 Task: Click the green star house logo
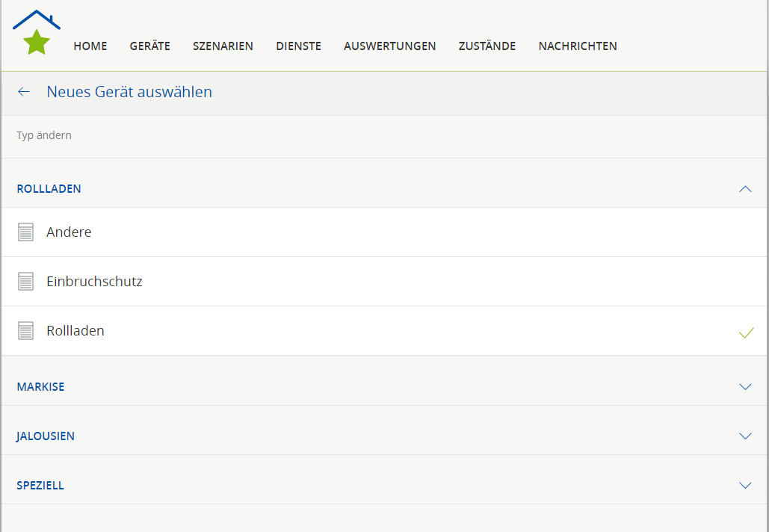tap(36, 34)
